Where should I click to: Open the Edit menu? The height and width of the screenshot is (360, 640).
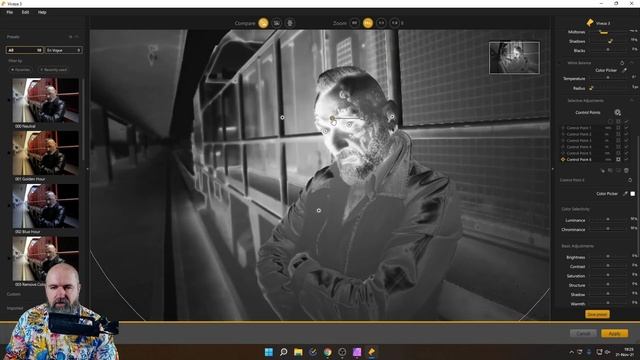click(x=25, y=12)
